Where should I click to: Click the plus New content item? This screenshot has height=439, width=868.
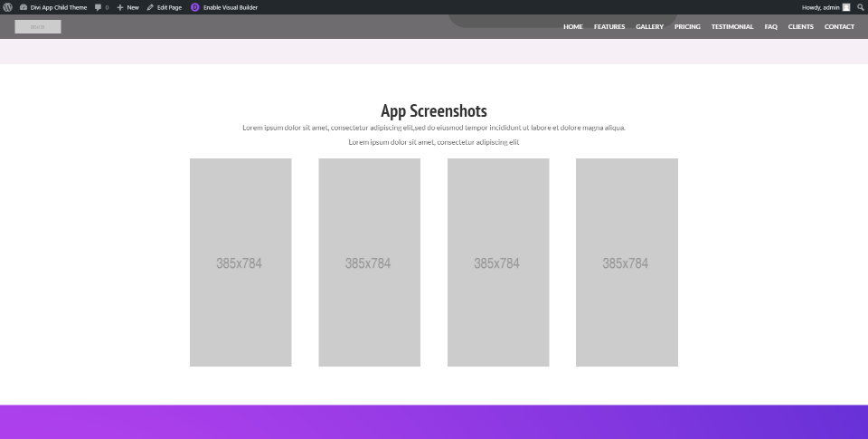(127, 7)
